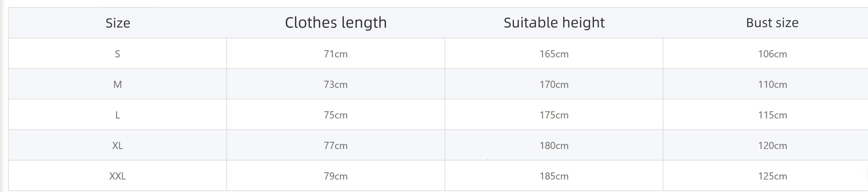Click the 175cm suitable height cell
Screen dimensions: 868x192
pos(554,115)
